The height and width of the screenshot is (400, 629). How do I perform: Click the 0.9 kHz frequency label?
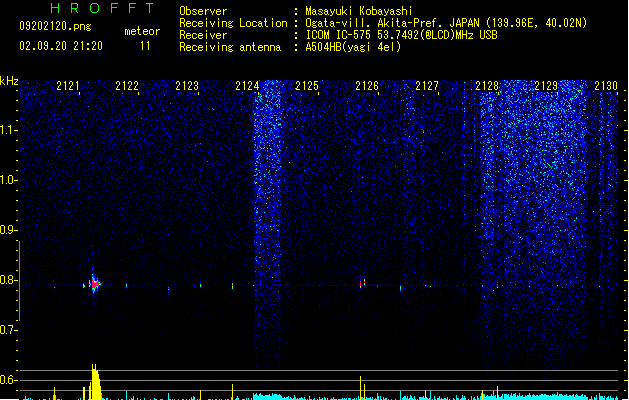pyautogui.click(x=8, y=230)
